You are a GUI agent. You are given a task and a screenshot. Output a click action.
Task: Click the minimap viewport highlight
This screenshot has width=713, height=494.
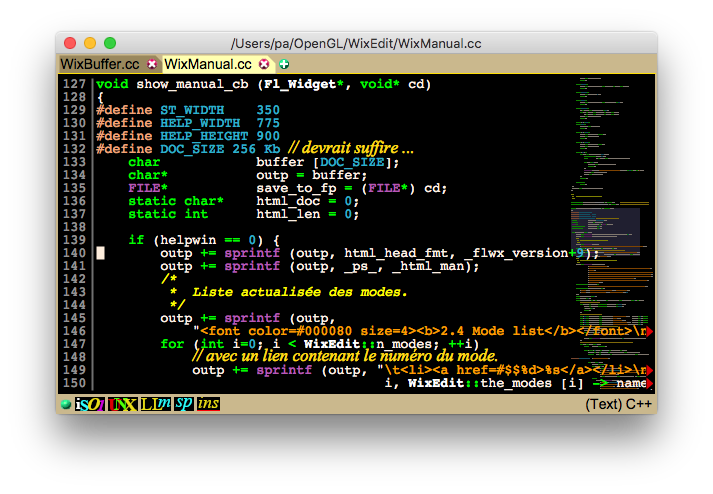(605, 232)
